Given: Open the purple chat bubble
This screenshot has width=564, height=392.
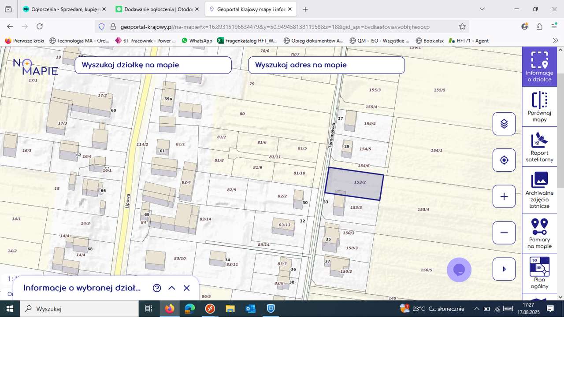Looking at the screenshot, I should pyautogui.click(x=459, y=270).
